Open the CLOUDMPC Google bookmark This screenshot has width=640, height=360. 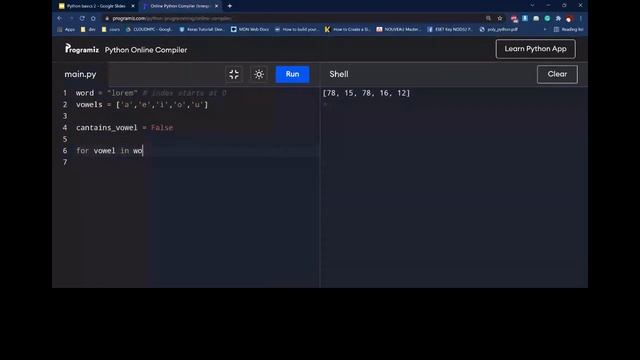(x=149, y=29)
